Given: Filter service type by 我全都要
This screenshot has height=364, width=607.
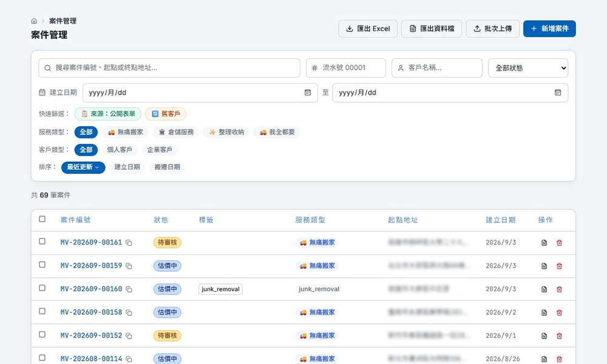Looking at the screenshot, I should [x=277, y=132].
